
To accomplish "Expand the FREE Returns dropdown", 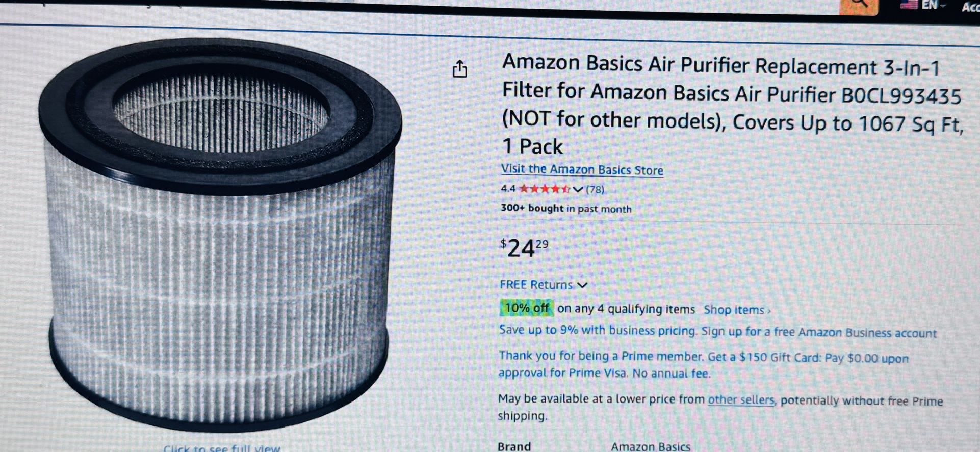I will 544,285.
